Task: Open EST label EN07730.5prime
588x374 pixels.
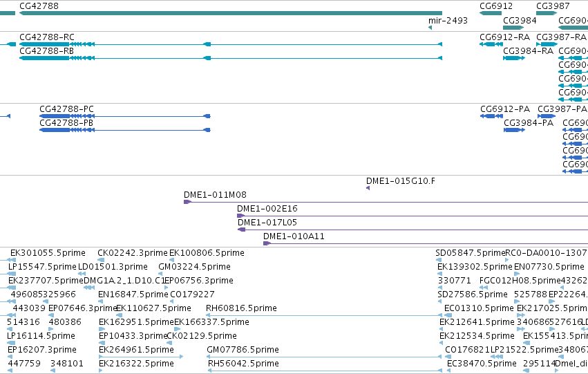Action: tap(549, 267)
